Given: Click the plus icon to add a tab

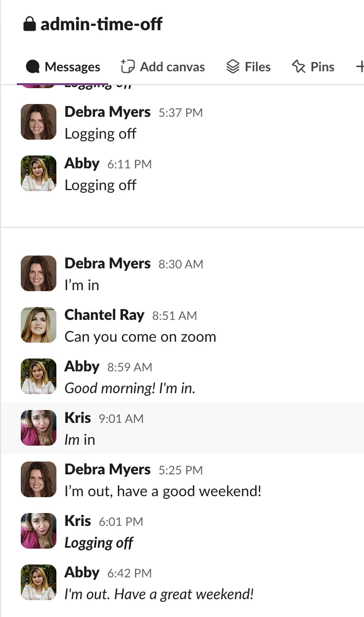Looking at the screenshot, I should tap(360, 67).
